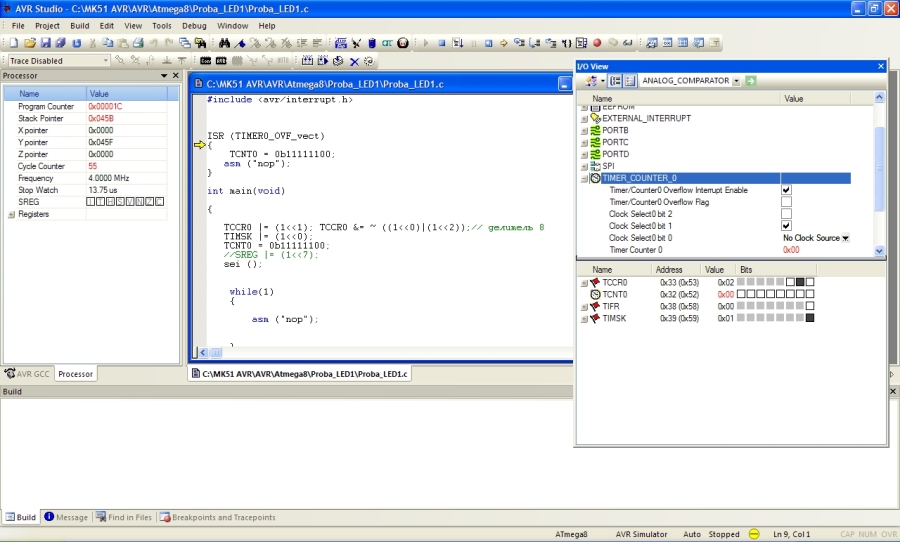Check the Timer/Counter0 Overflow Flag box
The image size is (900, 542).
(x=786, y=202)
